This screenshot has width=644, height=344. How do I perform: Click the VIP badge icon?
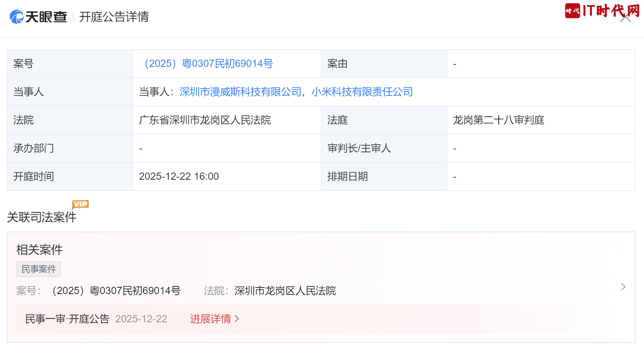pos(80,204)
